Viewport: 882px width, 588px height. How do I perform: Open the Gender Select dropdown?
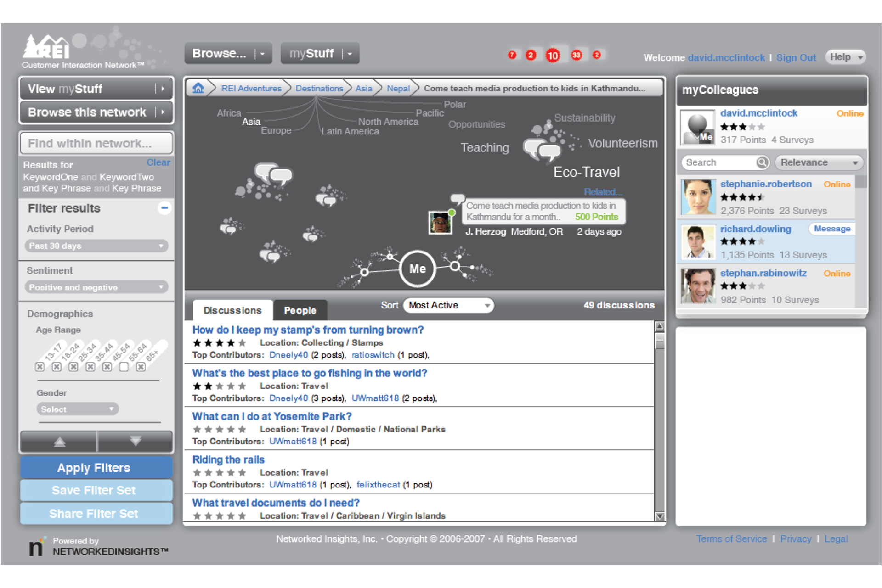click(x=77, y=409)
